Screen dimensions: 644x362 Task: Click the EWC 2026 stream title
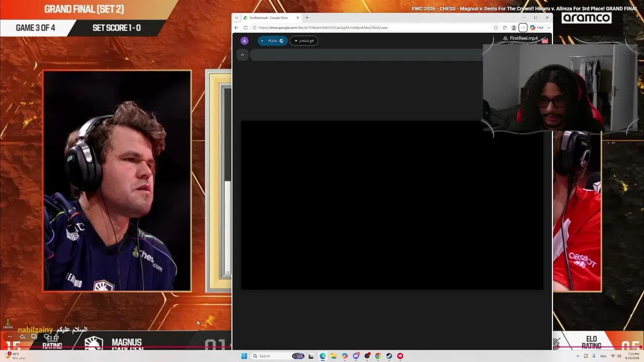525,9
